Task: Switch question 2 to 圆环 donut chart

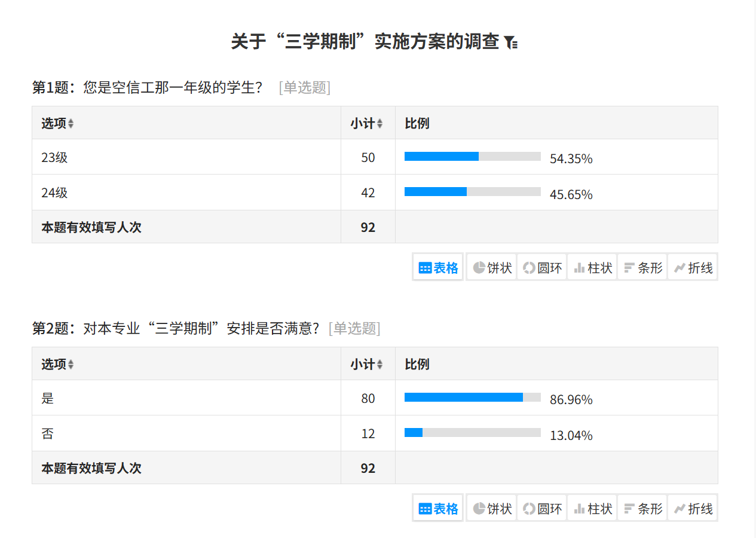Action: (x=542, y=508)
